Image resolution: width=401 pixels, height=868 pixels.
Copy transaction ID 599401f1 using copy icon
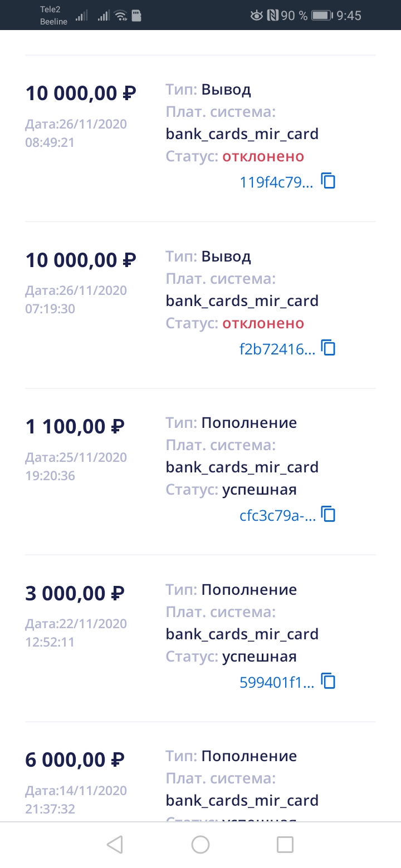(329, 682)
